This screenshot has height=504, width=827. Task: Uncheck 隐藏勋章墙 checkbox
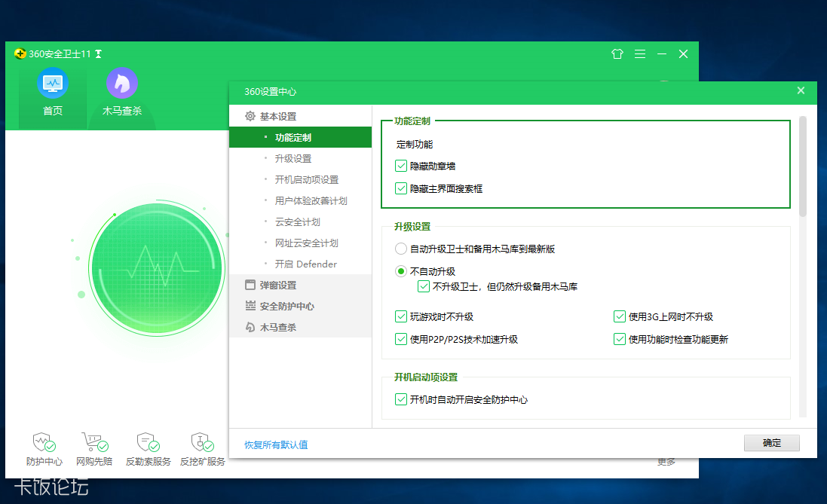(x=401, y=166)
